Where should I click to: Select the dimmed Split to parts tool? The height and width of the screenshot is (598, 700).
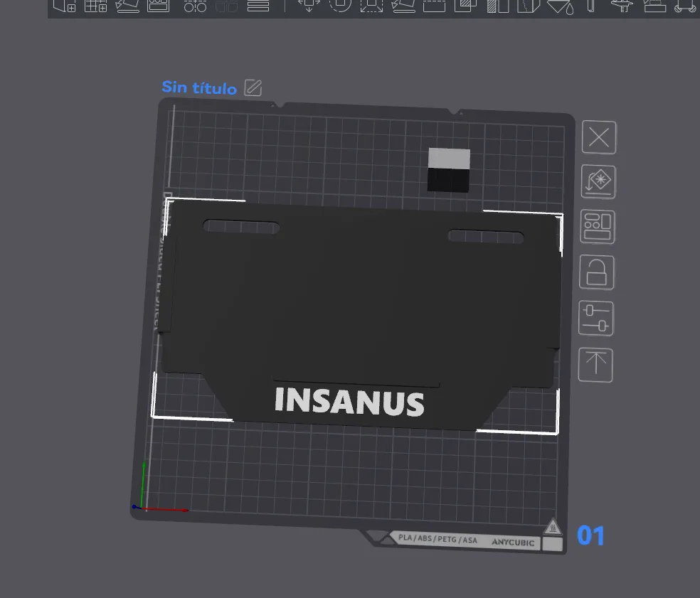pyautogui.click(x=227, y=6)
